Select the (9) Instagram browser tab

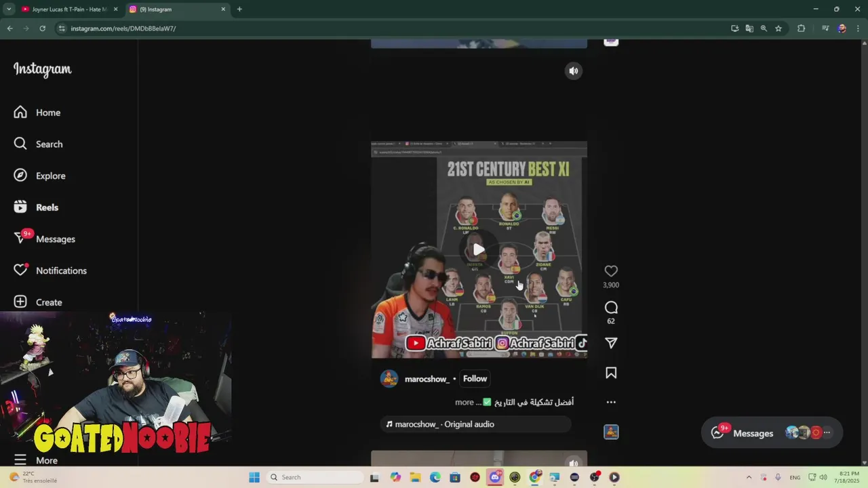pyautogui.click(x=178, y=9)
